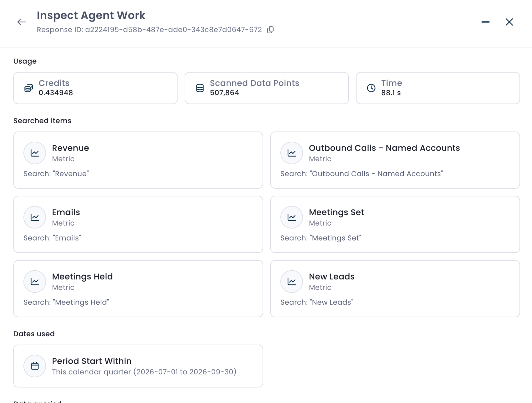Copy the Response ID to clipboard

click(270, 30)
